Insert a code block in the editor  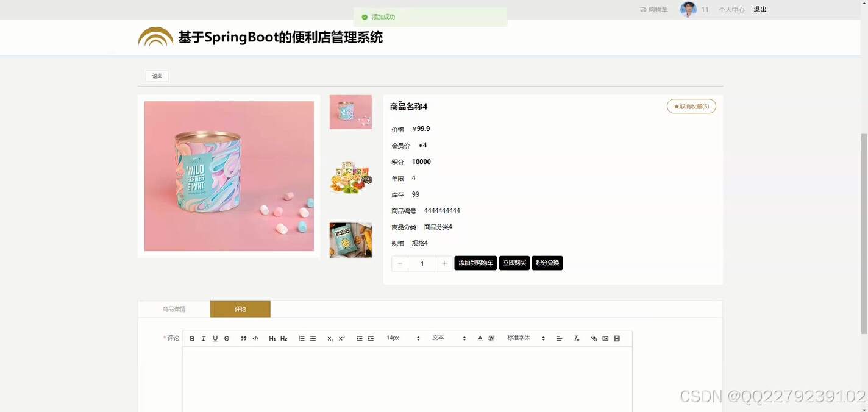tap(255, 338)
